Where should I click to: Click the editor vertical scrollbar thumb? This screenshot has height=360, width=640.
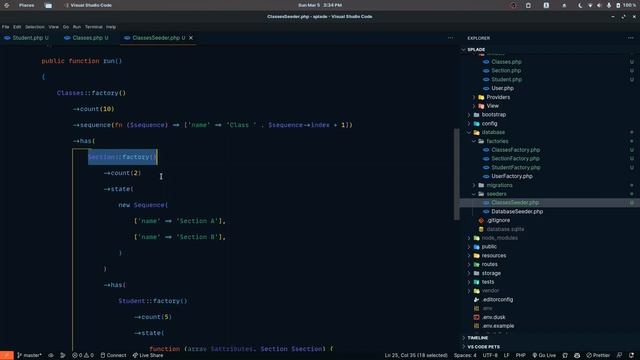click(x=456, y=174)
